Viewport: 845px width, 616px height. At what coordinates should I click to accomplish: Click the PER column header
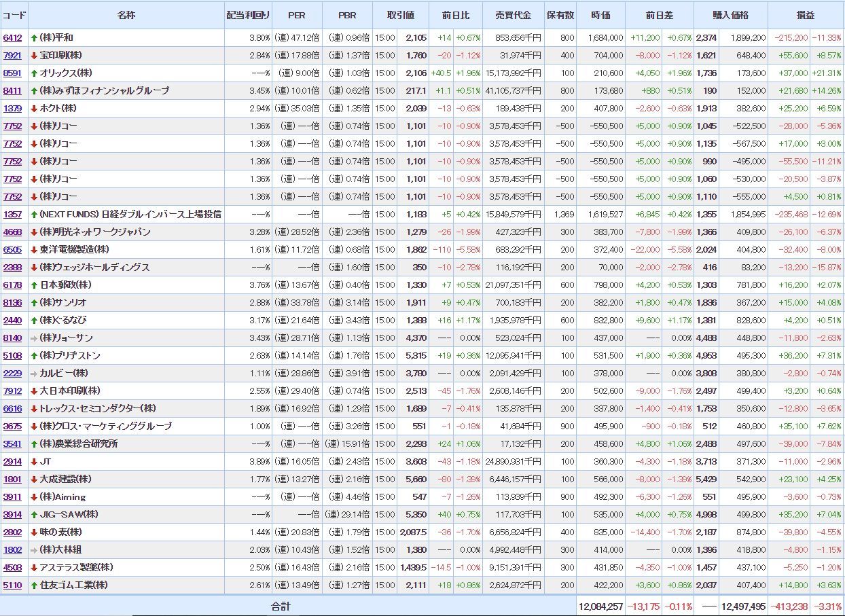[297, 15]
